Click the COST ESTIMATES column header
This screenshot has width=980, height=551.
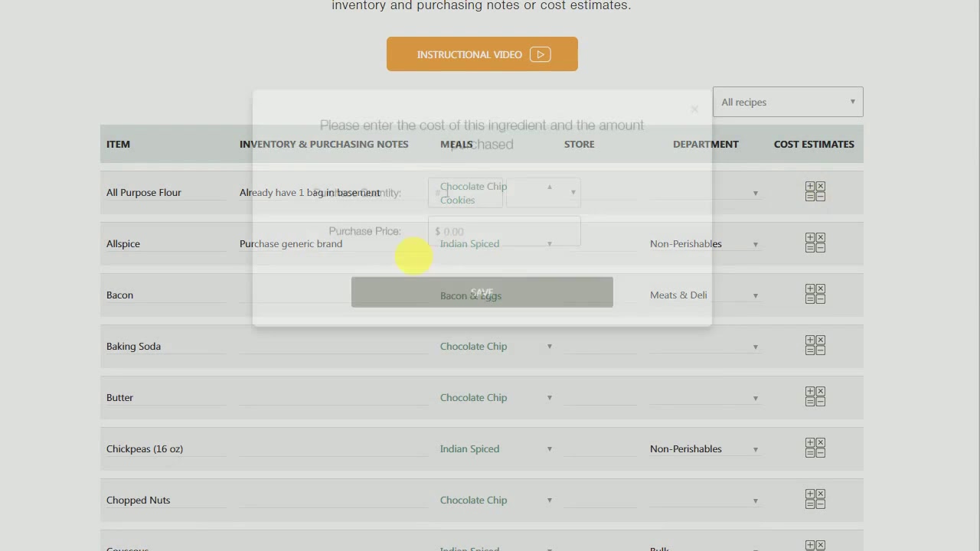click(x=814, y=144)
